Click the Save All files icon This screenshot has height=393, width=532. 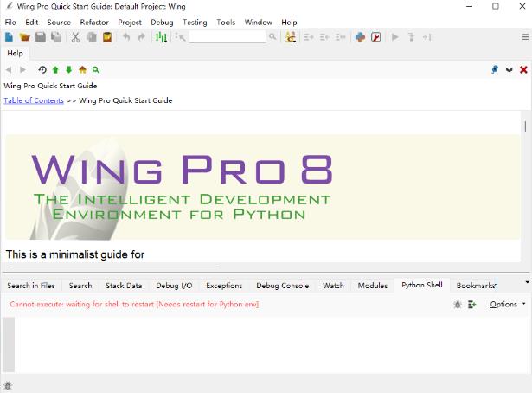tap(56, 37)
